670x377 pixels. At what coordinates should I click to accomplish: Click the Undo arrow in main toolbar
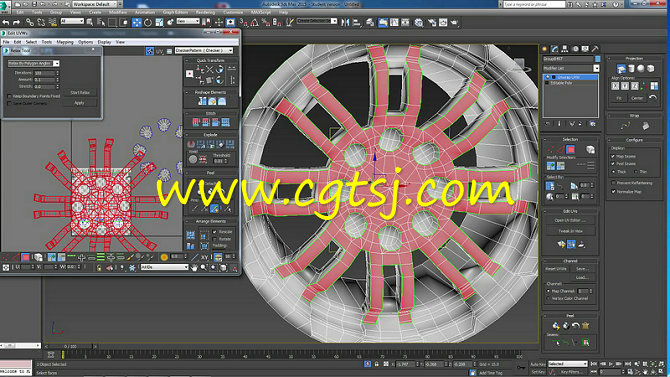pos(6,22)
